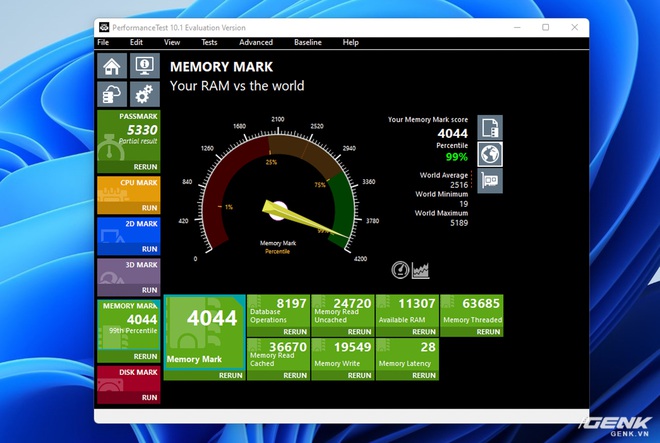Open the System Information monitor icon
Viewport: 660px width, 443px height.
[x=145, y=66]
